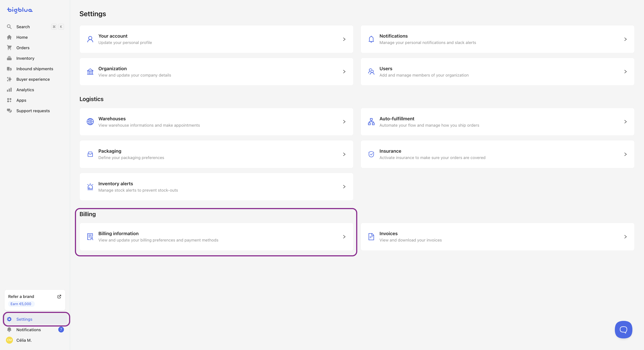Expand Your account chevron arrow

pyautogui.click(x=344, y=39)
